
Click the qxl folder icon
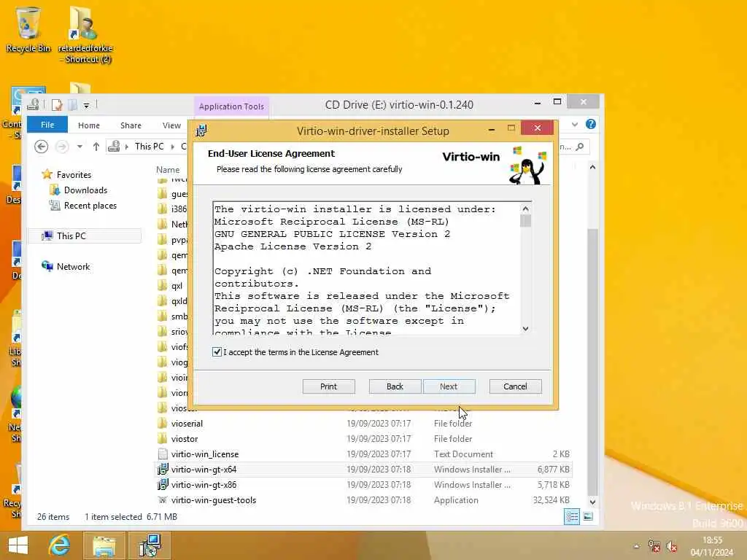coord(163,286)
